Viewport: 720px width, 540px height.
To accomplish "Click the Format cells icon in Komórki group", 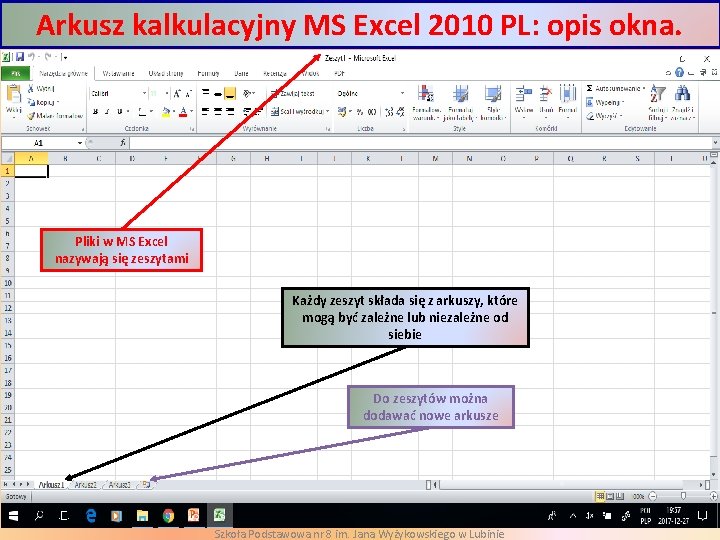I will pyautogui.click(x=568, y=94).
